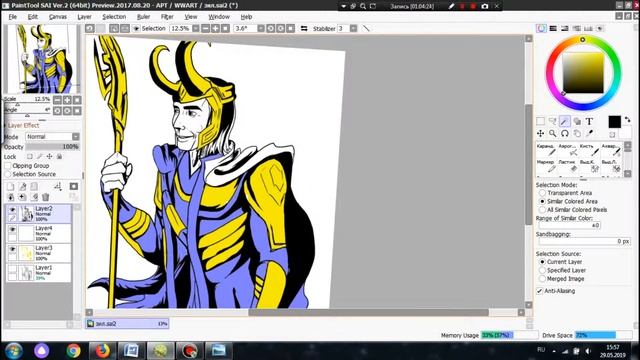Click the black foreground color swatch
This screenshot has height=360, width=640.
pyautogui.click(x=614, y=122)
